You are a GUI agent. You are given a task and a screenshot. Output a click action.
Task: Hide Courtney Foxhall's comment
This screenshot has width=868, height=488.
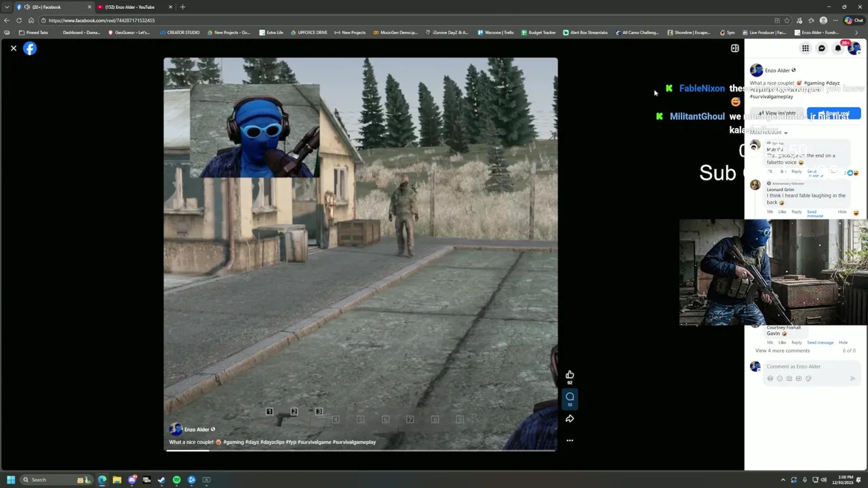[843, 343]
